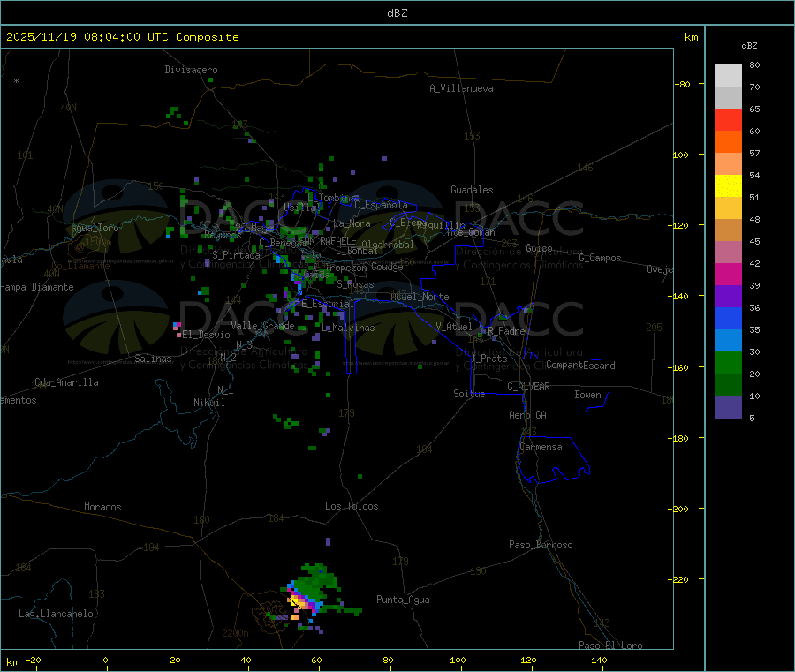Click the Aero_GA map label
Image resolution: width=795 pixels, height=672 pixels.
[527, 415]
